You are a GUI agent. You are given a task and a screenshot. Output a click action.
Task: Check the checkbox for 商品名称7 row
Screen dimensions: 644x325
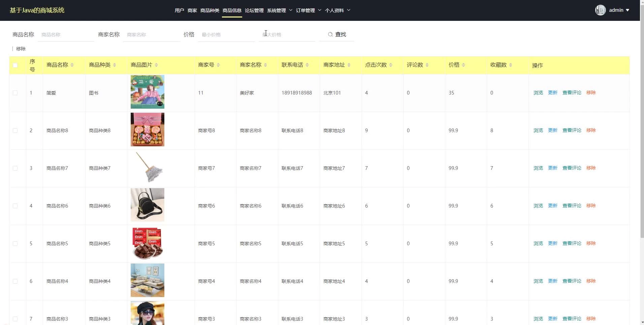pos(15,168)
